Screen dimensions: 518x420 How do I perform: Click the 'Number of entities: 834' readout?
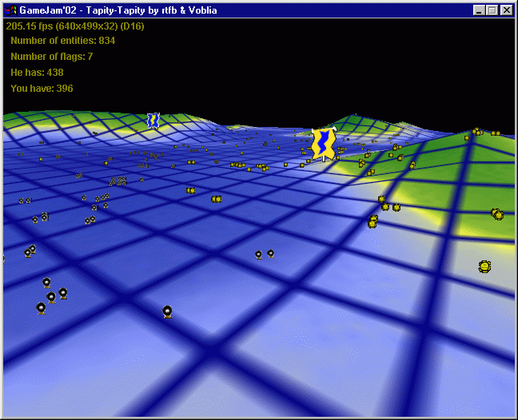click(62, 41)
